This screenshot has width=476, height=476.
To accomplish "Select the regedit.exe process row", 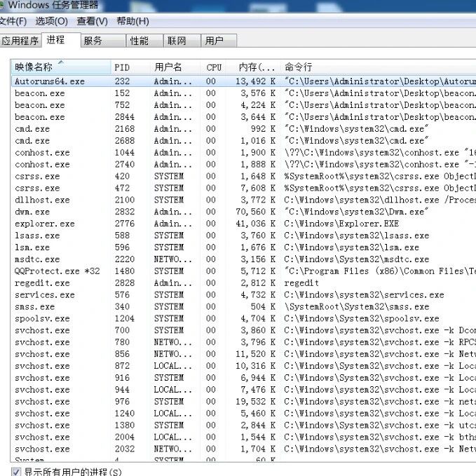I will coord(42,283).
